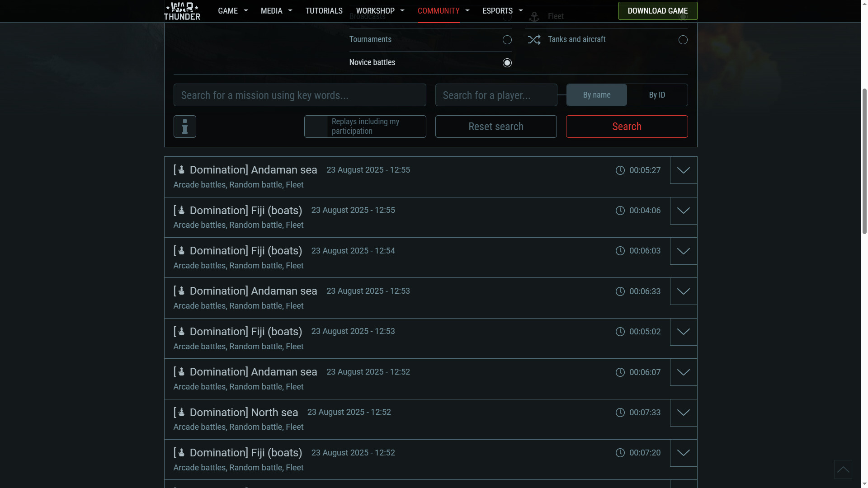Click ship icon in North sea 12:52 title

[181, 412]
